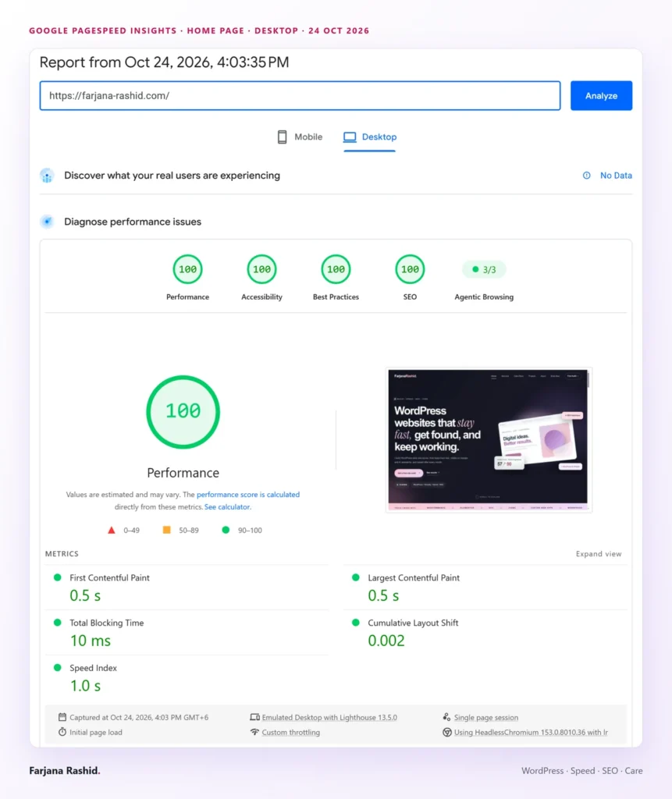The image size is (672, 799).
Task: Click the METRICS section heading
Action: point(62,554)
